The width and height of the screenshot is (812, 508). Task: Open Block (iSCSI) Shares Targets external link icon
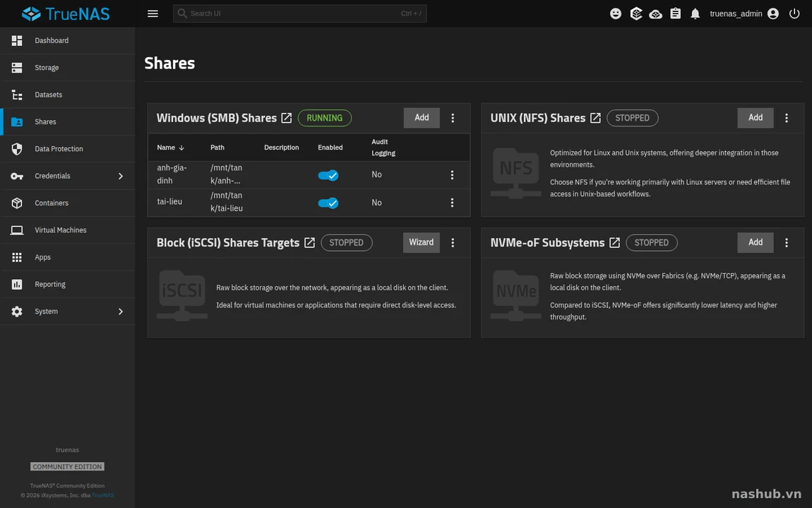point(310,242)
